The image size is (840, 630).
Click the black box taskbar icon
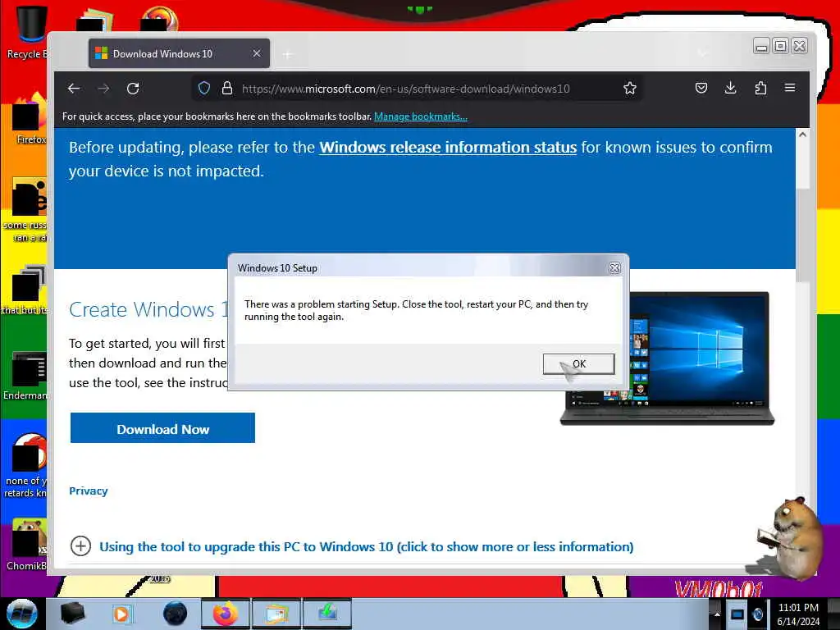pyautogui.click(x=72, y=614)
